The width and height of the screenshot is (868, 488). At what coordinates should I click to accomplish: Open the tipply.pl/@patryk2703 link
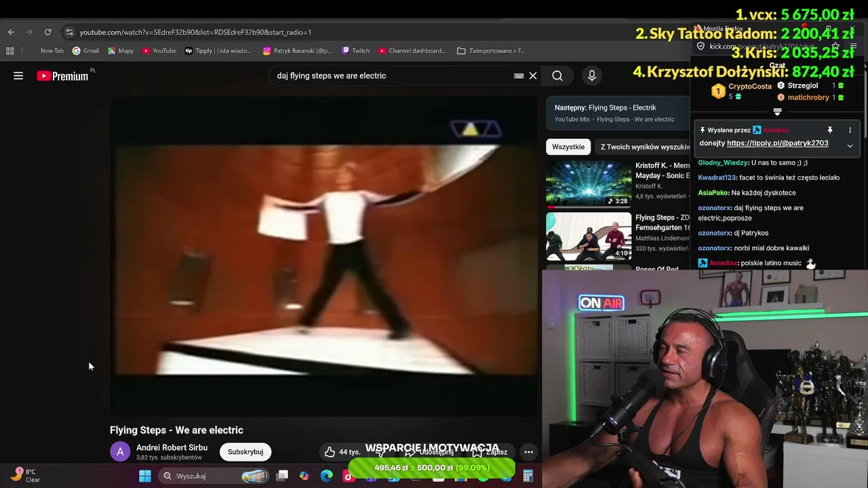(x=777, y=144)
